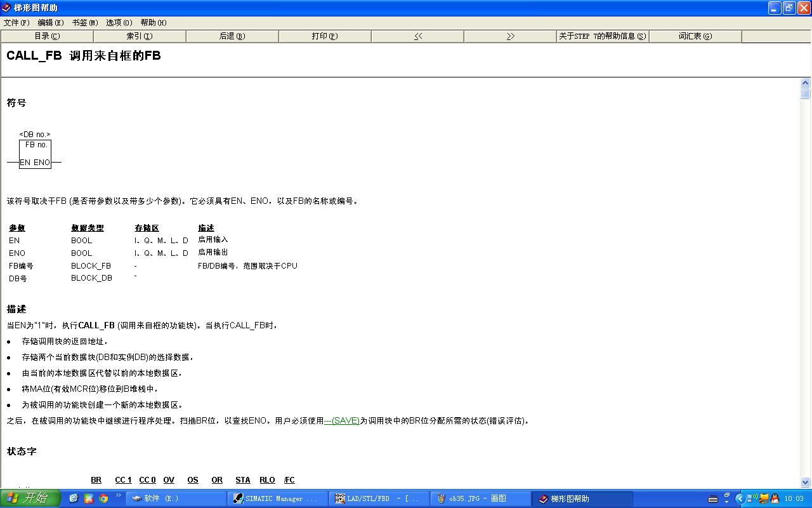The image size is (812, 508).
Task: Open the 选项(O) options menu
Action: click(119, 22)
